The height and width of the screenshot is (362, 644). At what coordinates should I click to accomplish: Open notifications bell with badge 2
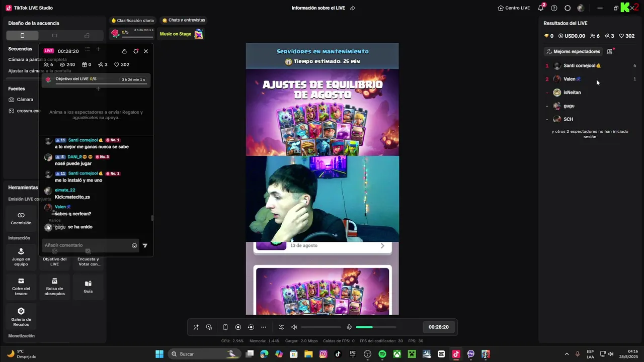pos(541,8)
